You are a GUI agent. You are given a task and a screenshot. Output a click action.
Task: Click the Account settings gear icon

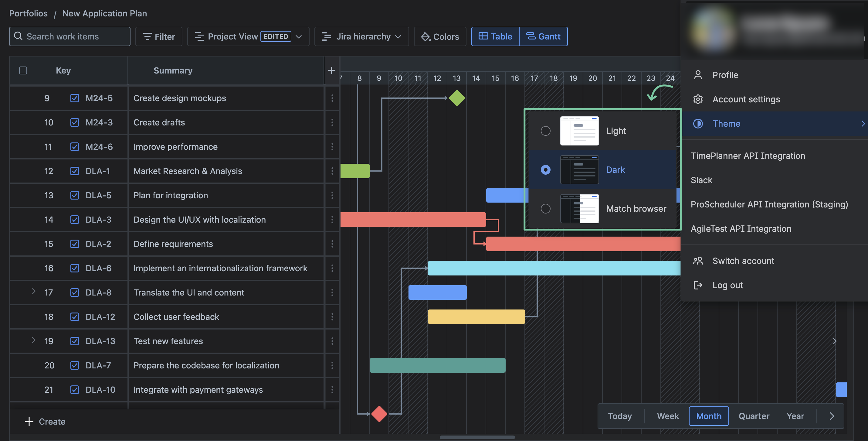click(698, 99)
